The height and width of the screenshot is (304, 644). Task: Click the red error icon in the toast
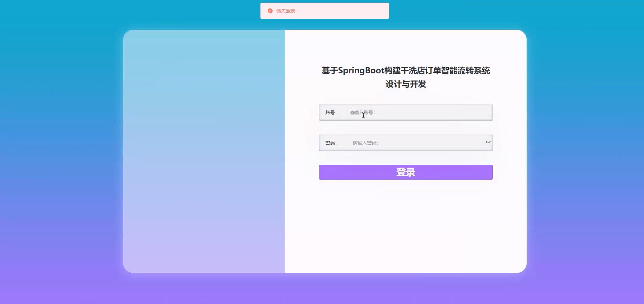270,11
